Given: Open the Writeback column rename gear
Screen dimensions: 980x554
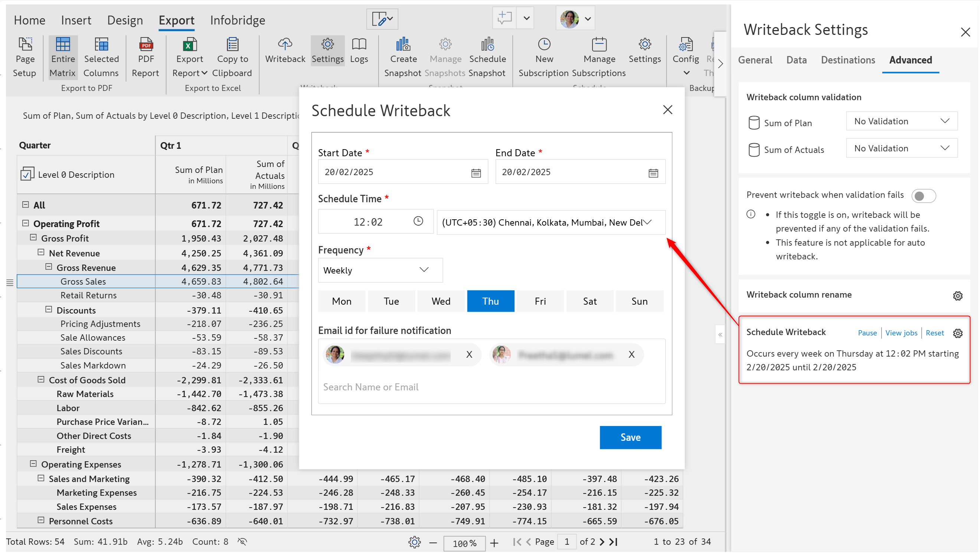Looking at the screenshot, I should (x=957, y=296).
